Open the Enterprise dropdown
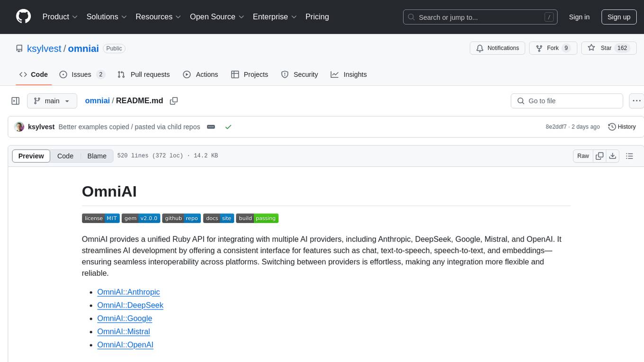 click(x=275, y=17)
